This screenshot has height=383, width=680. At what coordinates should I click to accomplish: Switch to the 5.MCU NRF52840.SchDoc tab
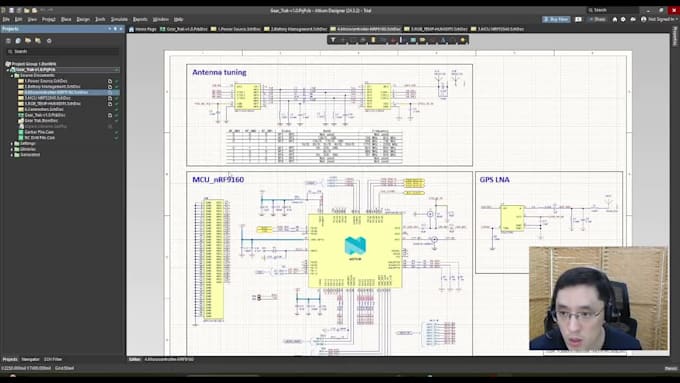point(497,29)
